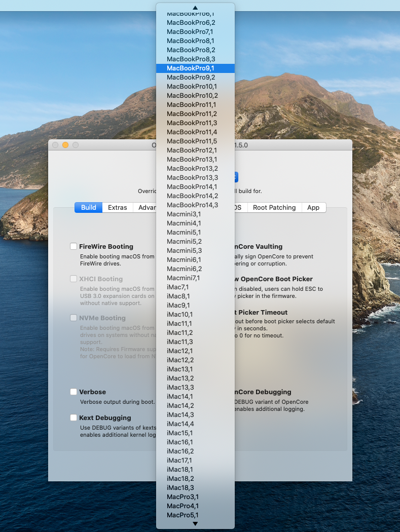Click the yellow minimize button of settings window

click(65, 145)
